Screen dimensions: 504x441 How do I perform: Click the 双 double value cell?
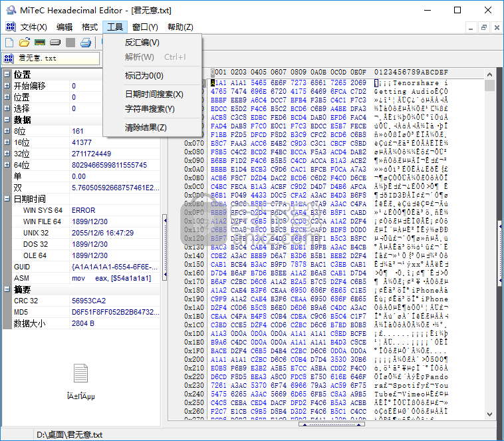115,188
